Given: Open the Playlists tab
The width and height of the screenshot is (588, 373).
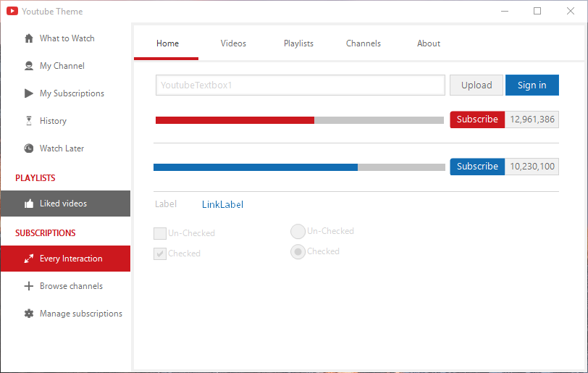Looking at the screenshot, I should [x=298, y=43].
